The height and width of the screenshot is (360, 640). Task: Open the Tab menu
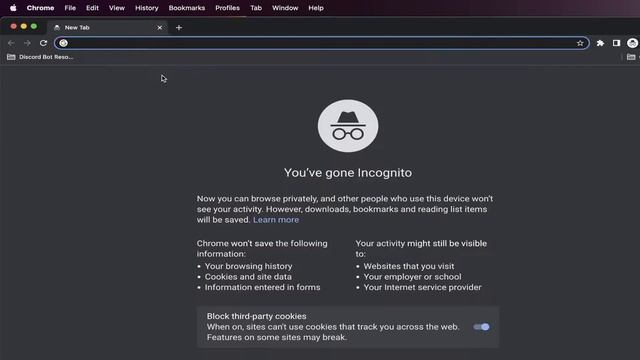point(256,8)
